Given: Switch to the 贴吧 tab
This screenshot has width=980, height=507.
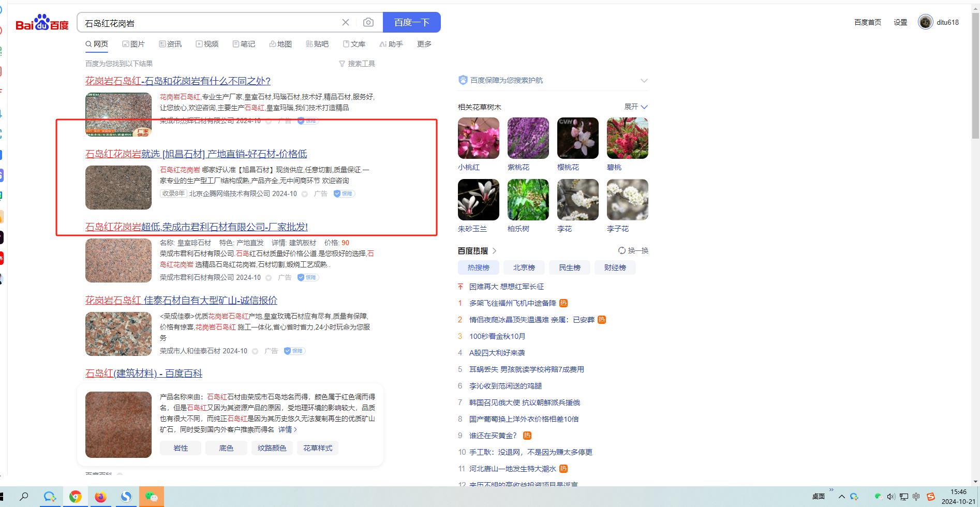Looking at the screenshot, I should click(x=317, y=44).
